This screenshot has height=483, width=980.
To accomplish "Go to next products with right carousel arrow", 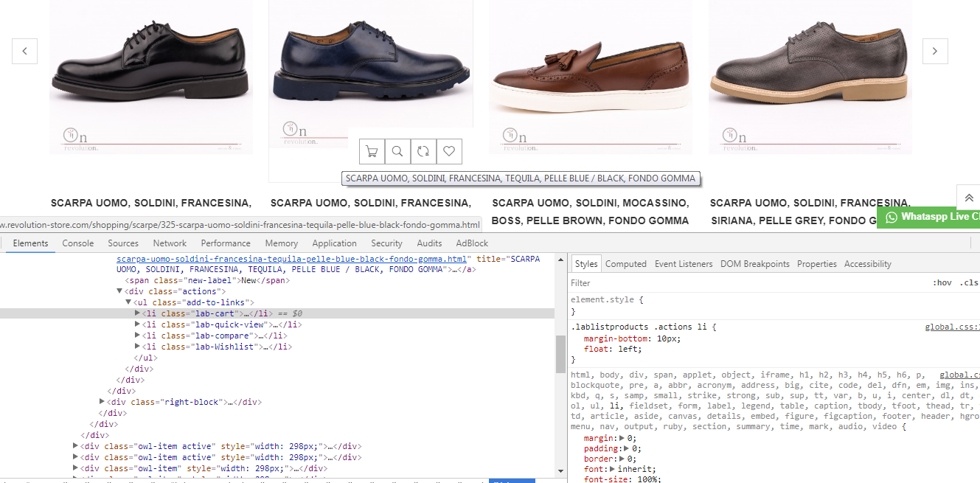I will pos(935,51).
